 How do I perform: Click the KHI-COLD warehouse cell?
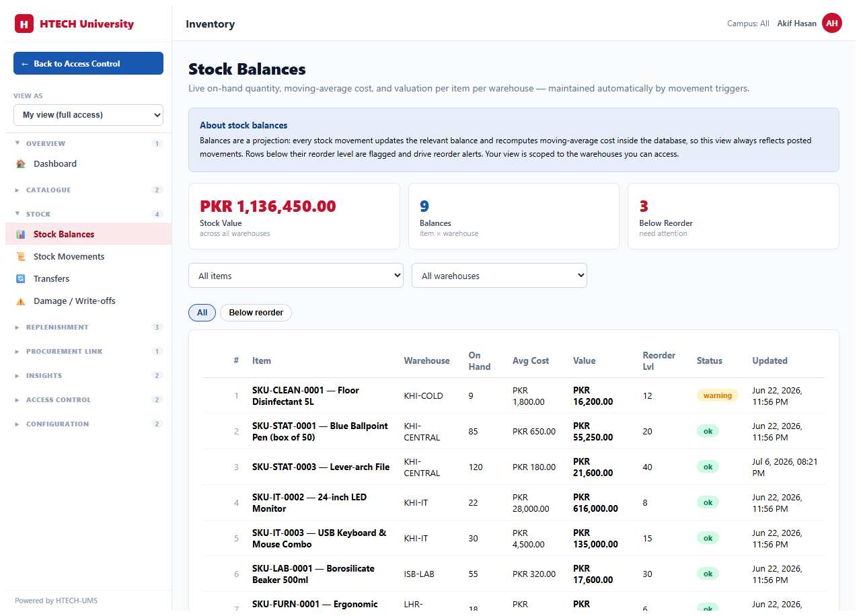click(423, 395)
